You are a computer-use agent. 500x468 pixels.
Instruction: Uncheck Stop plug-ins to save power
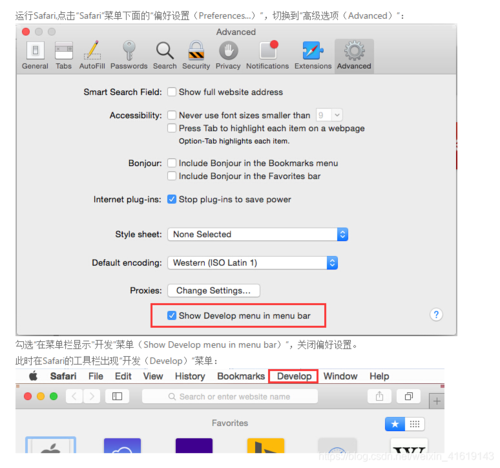(172, 199)
